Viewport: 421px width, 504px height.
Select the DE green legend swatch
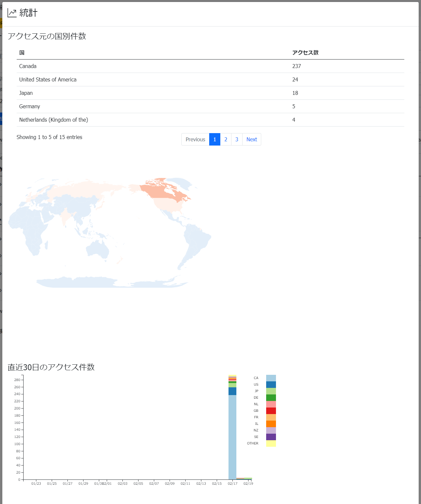pos(271,398)
